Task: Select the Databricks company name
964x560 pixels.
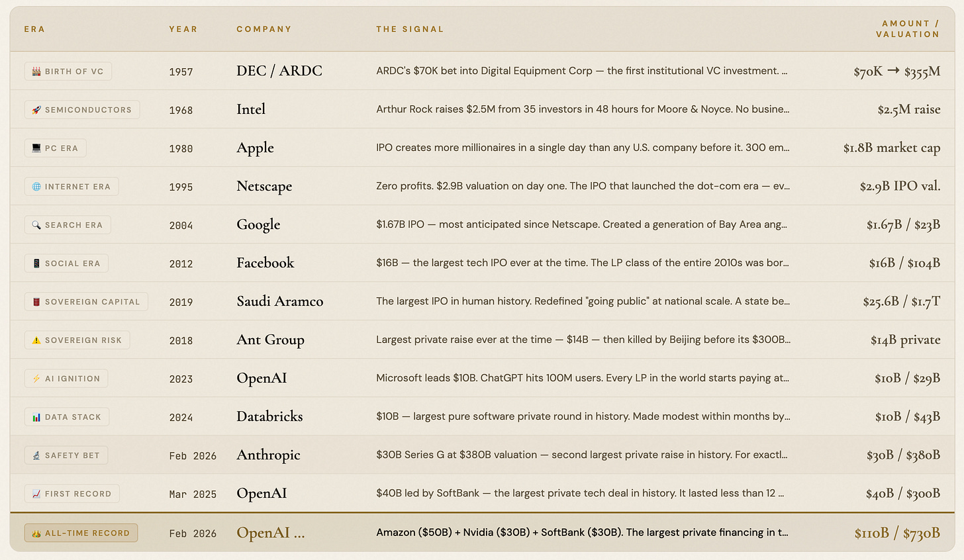Action: (x=269, y=416)
